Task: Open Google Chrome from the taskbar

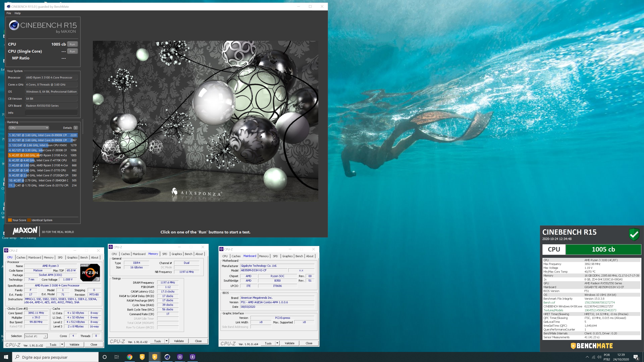Action: tap(129, 357)
